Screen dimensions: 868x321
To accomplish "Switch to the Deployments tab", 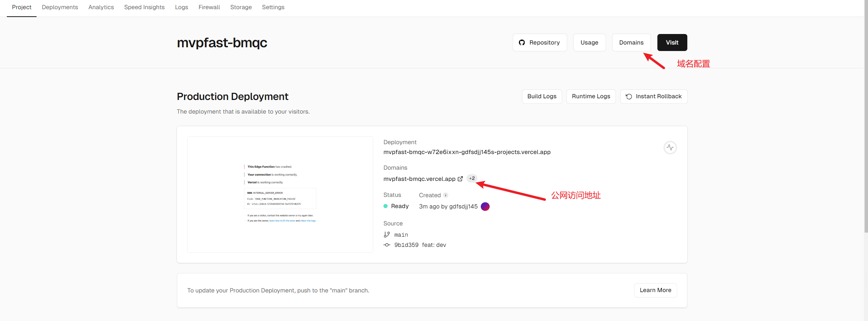I will pos(60,7).
